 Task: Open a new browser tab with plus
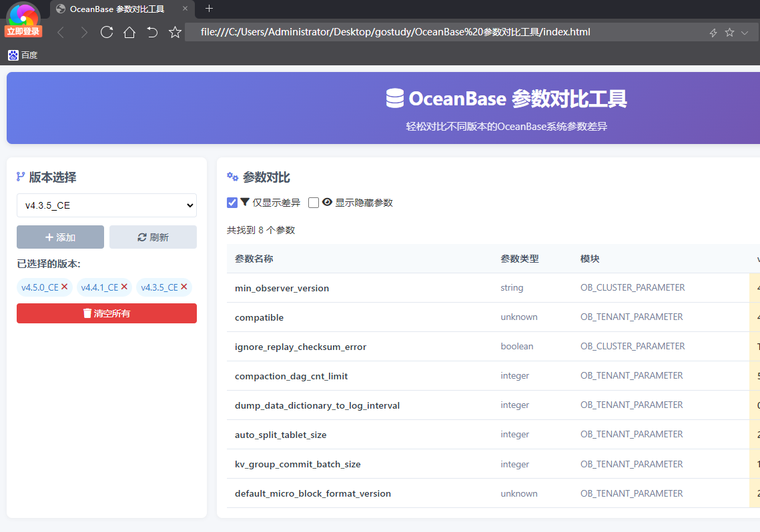210,9
